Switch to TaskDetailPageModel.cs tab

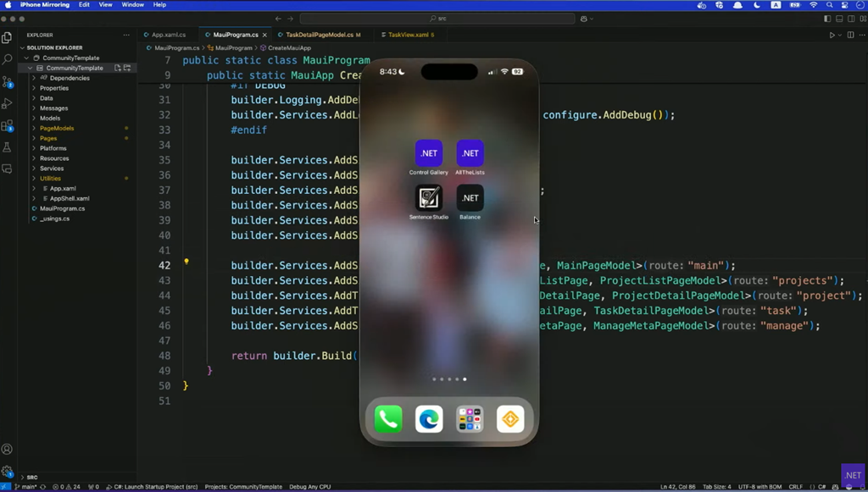click(x=319, y=35)
